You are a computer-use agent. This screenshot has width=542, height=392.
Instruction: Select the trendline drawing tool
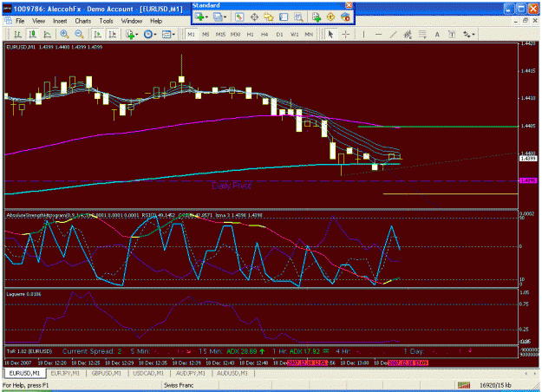[394, 34]
